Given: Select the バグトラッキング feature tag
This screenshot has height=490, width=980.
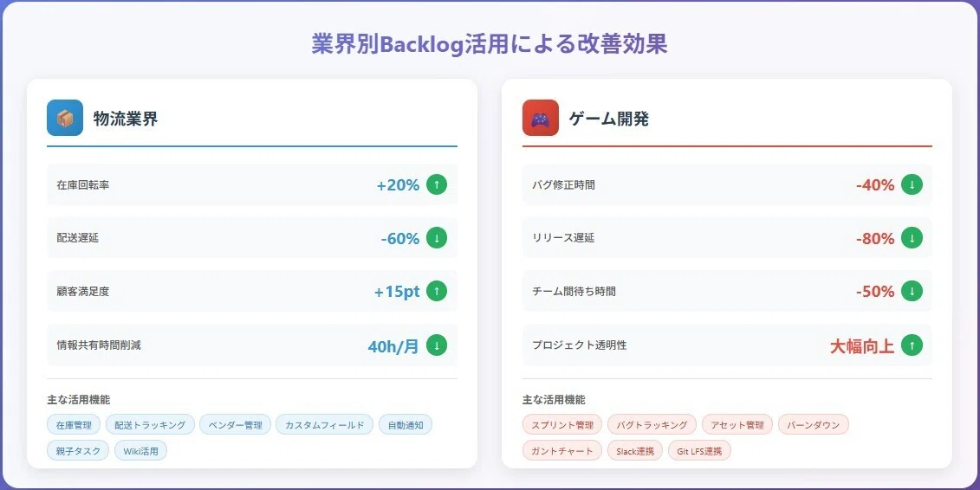Looking at the screenshot, I should pos(652,425).
